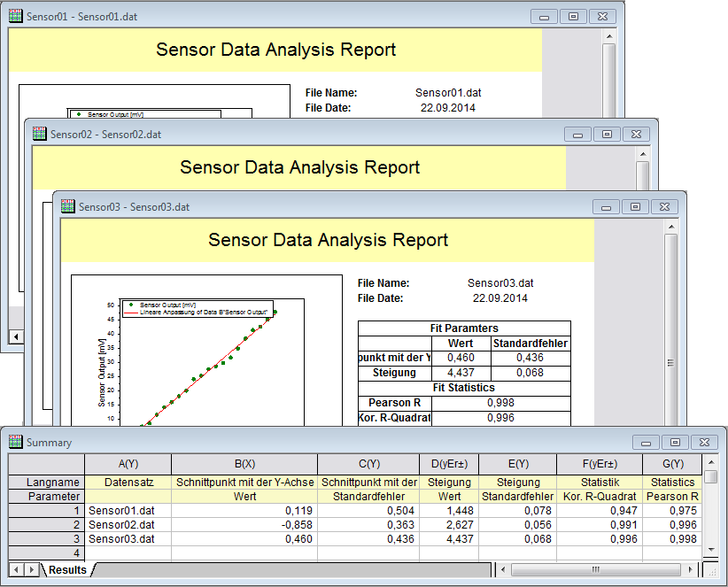Click the Sensor02 Sensor Data Analysis Report title

pos(300,167)
